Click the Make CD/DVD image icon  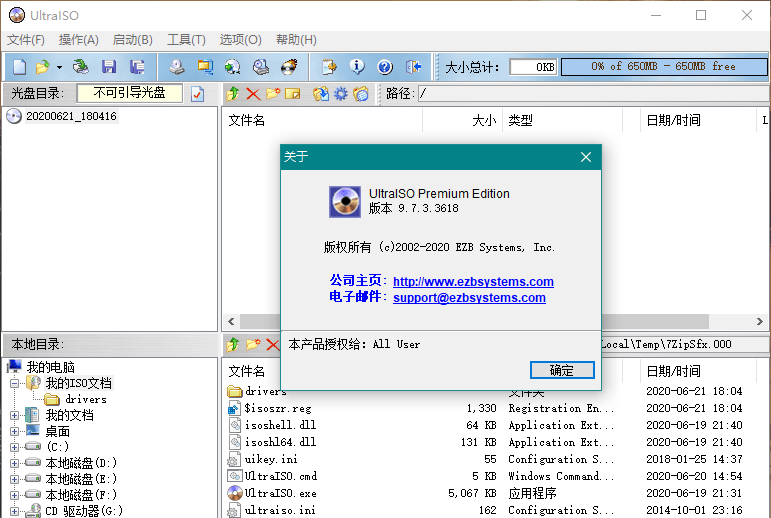point(177,66)
